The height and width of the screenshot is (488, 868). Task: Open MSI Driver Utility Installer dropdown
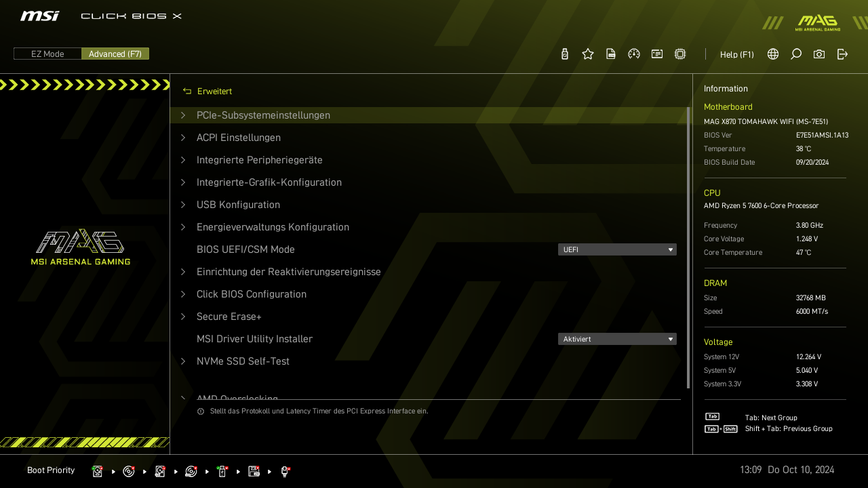pyautogui.click(x=617, y=339)
